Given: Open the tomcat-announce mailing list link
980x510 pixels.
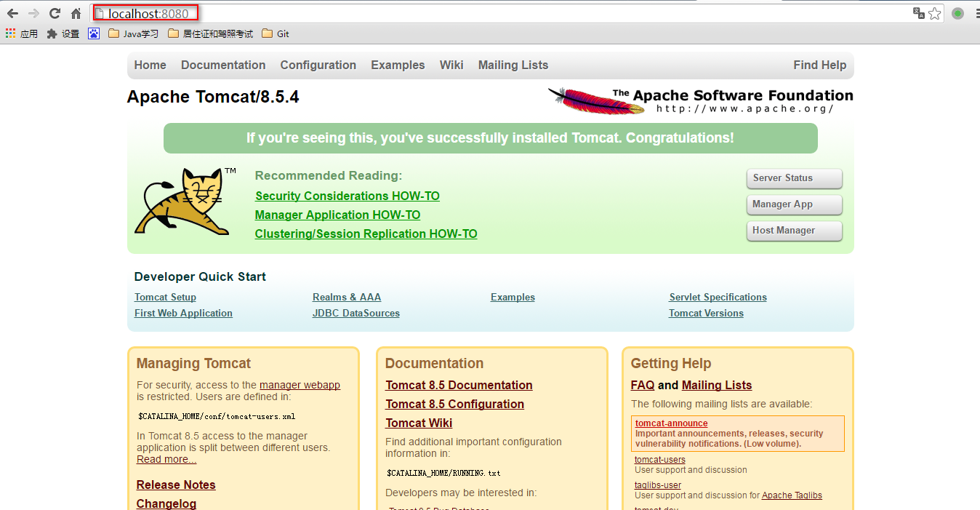Looking at the screenshot, I should tap(671, 423).
